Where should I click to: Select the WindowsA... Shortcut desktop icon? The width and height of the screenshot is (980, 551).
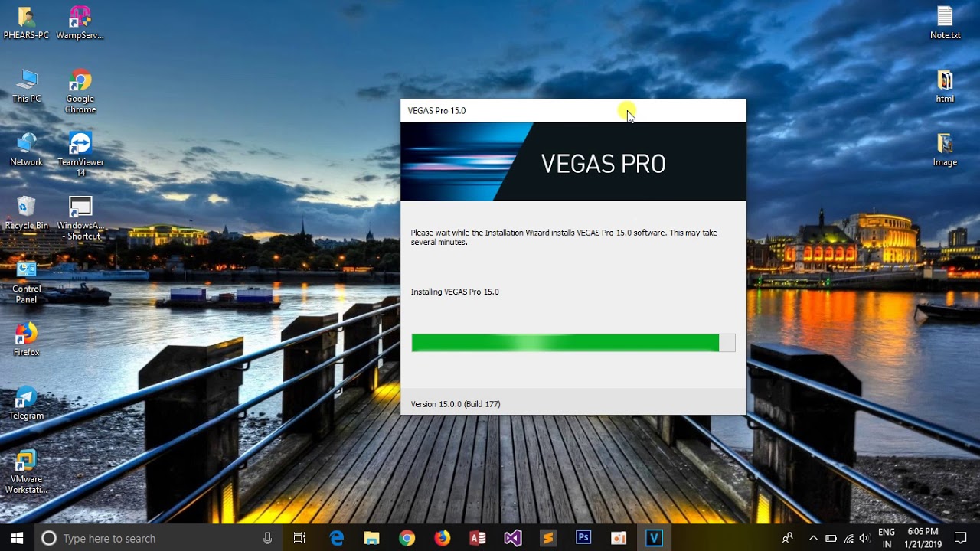coord(80,218)
